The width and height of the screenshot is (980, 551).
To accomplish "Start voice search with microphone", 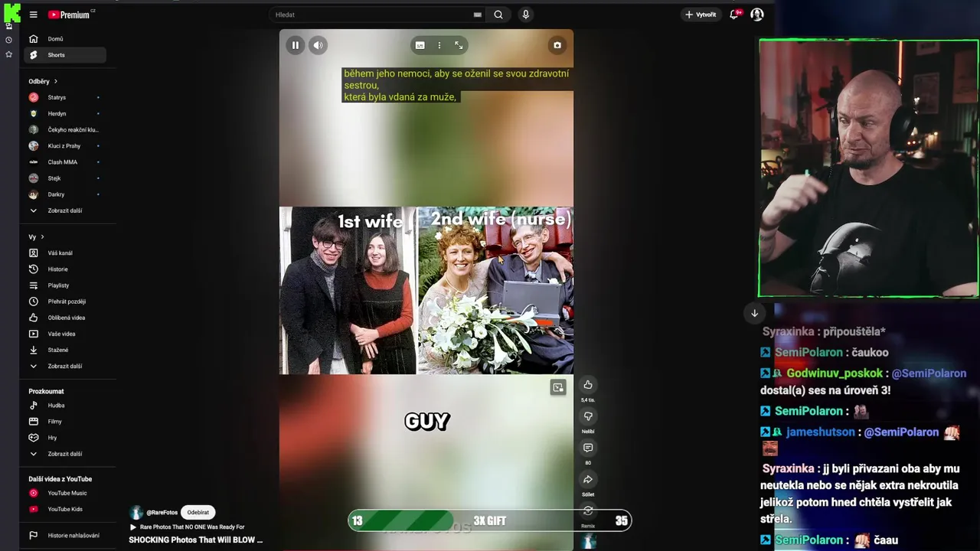I will pos(525,15).
